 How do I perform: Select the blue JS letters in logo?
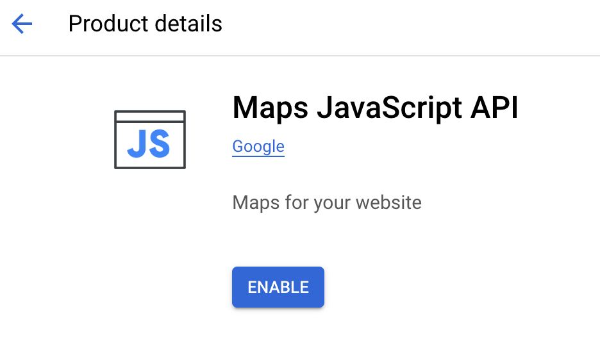(149, 144)
